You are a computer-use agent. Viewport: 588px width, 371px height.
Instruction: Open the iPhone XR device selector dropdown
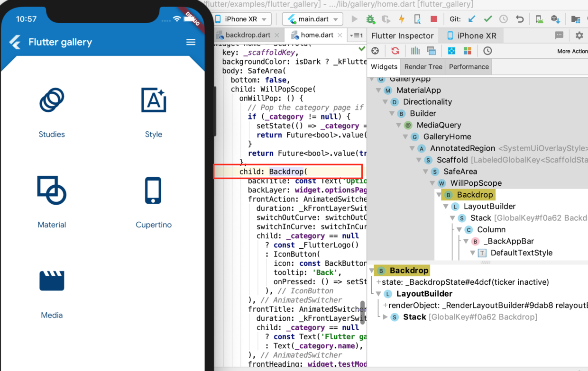(243, 19)
